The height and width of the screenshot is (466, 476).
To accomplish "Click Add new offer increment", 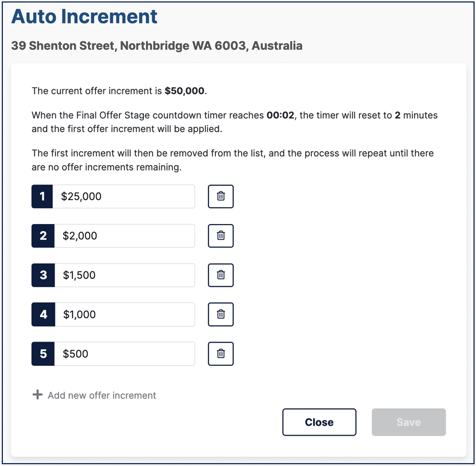I will [x=101, y=395].
